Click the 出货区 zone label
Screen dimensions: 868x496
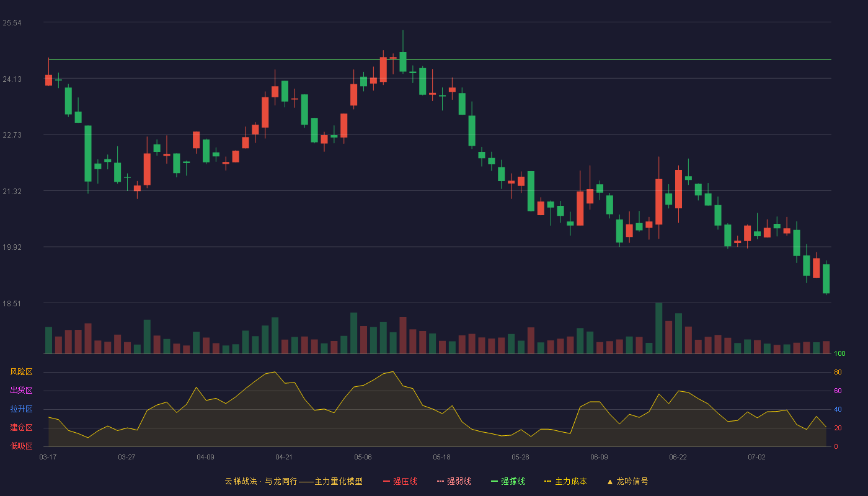[21, 391]
